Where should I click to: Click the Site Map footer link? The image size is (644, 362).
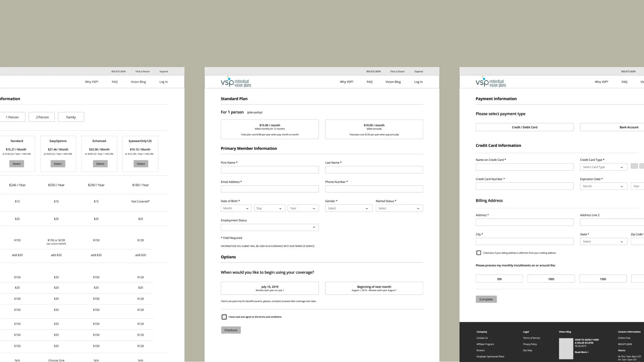(x=527, y=351)
